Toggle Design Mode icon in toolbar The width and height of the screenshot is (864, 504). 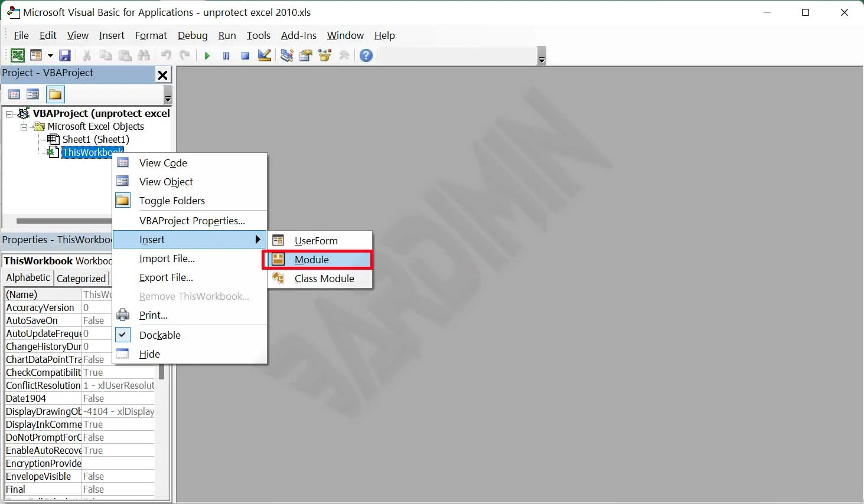265,55
